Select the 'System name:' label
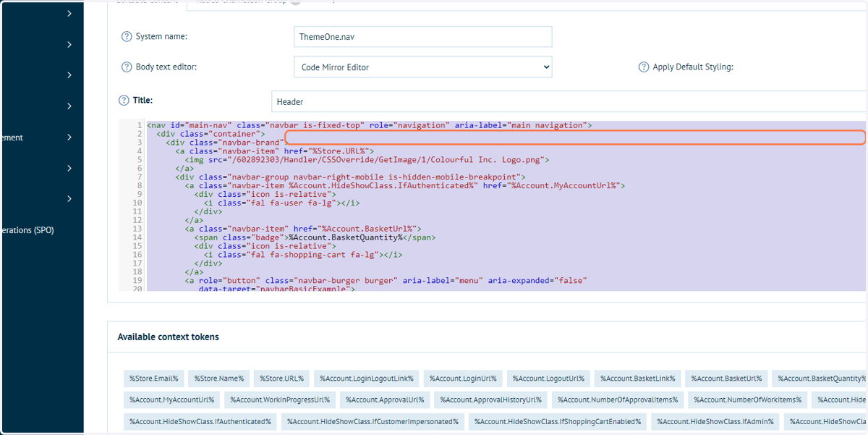This screenshot has height=435, width=868. pyautogui.click(x=161, y=36)
